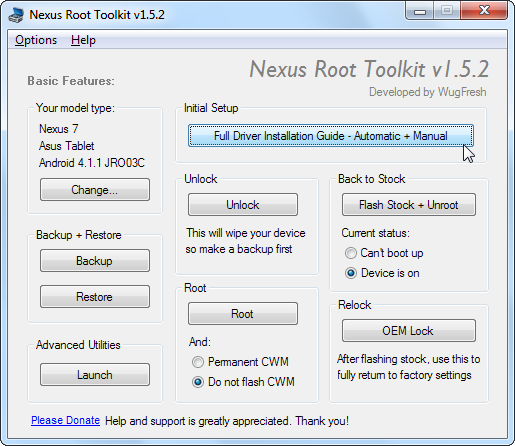Screen dimensions: 515x446
Task: Click Android 4.1.1 JRO03C text
Action: tap(92, 163)
